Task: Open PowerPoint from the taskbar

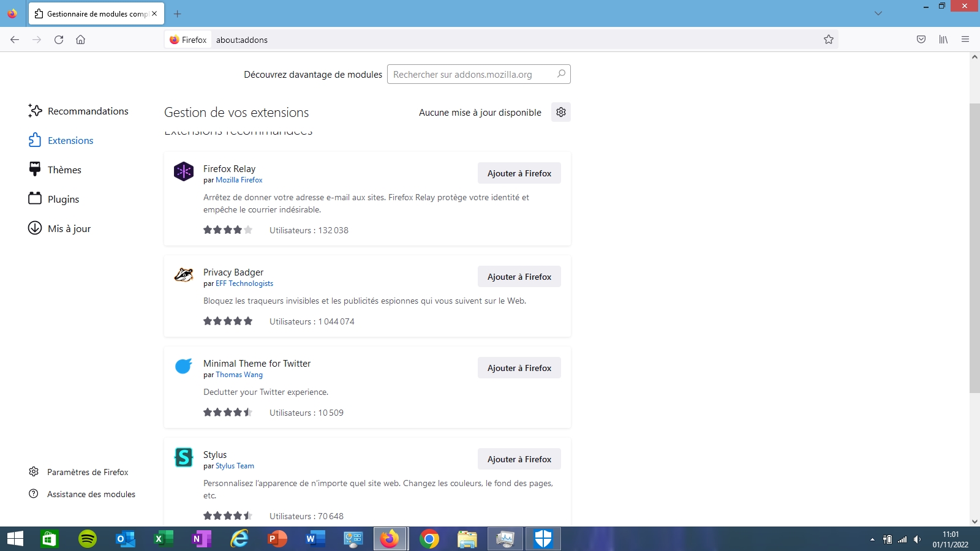Action: click(277, 539)
